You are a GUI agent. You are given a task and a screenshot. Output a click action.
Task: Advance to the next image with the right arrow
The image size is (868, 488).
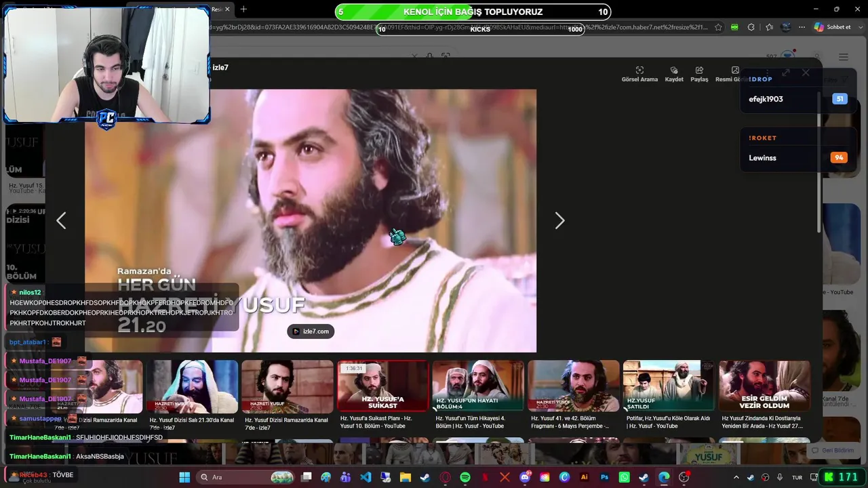pyautogui.click(x=559, y=220)
